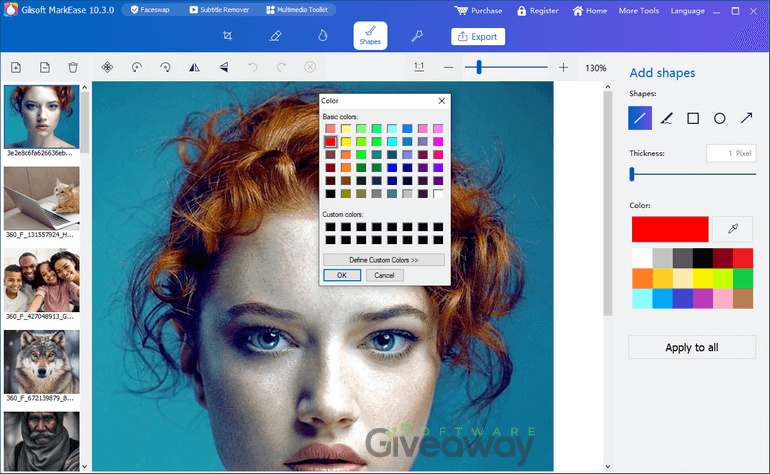
Task: Click the remove file icon
Action: pyautogui.click(x=45, y=67)
